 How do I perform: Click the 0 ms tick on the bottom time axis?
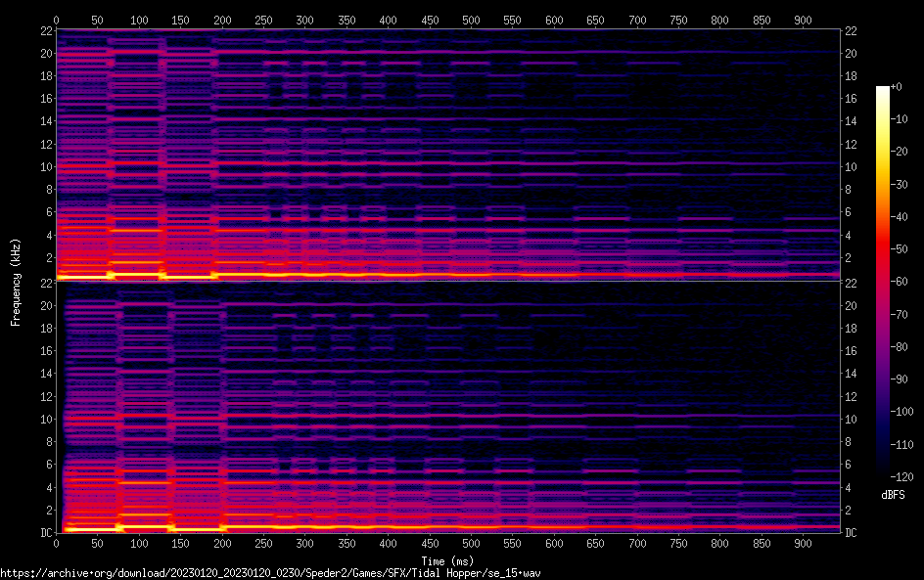[x=57, y=544]
